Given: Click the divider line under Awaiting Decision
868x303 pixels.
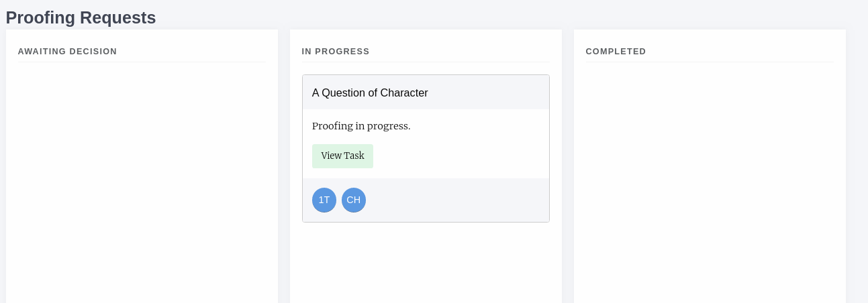Looking at the screenshot, I should 142,62.
